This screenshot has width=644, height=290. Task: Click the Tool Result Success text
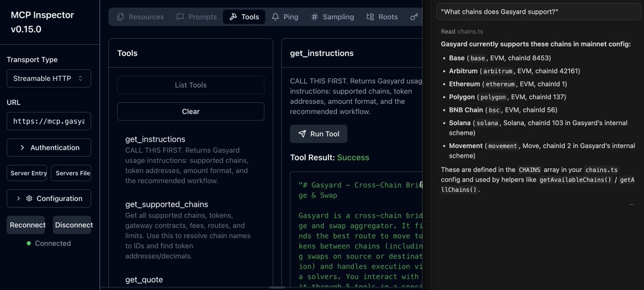(x=330, y=158)
